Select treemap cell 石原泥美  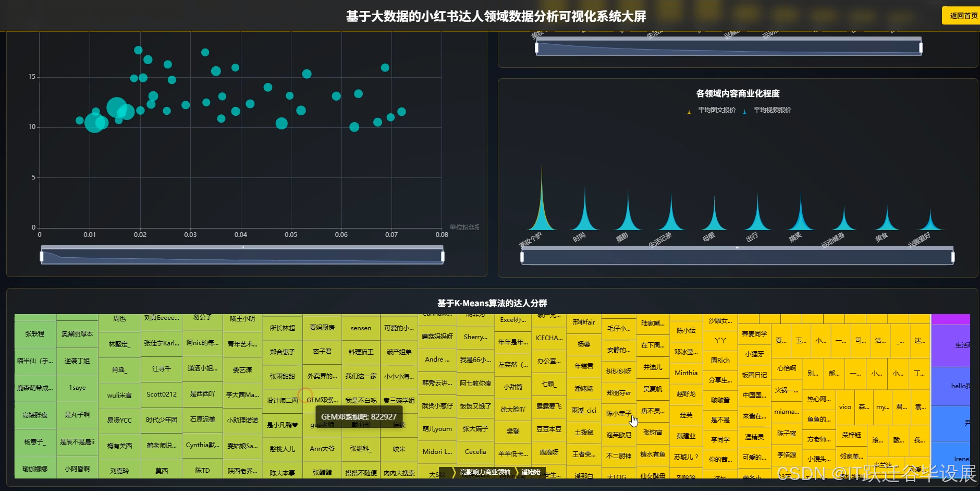pos(202,420)
